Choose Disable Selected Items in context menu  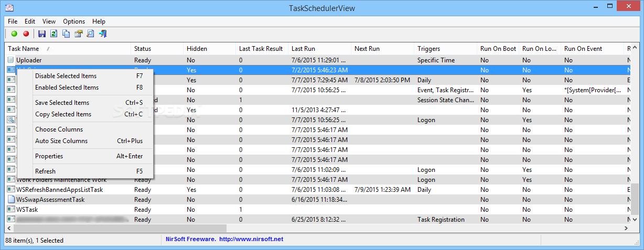66,76
